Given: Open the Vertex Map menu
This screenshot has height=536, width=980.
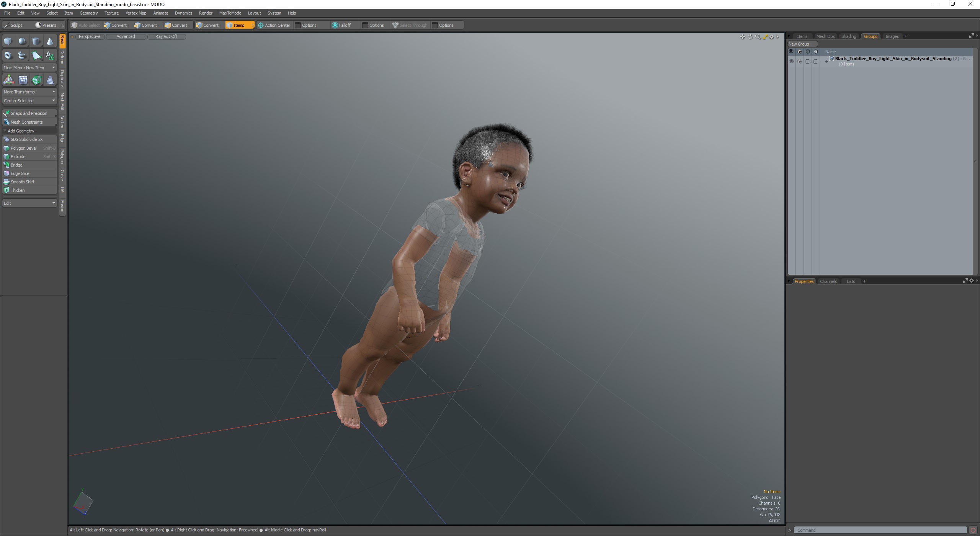Looking at the screenshot, I should coord(136,13).
